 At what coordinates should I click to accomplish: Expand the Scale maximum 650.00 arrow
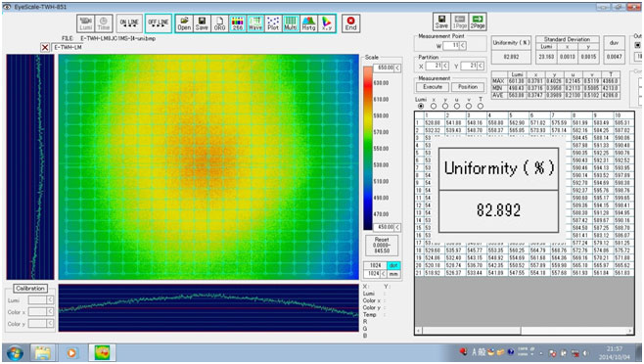click(x=397, y=68)
